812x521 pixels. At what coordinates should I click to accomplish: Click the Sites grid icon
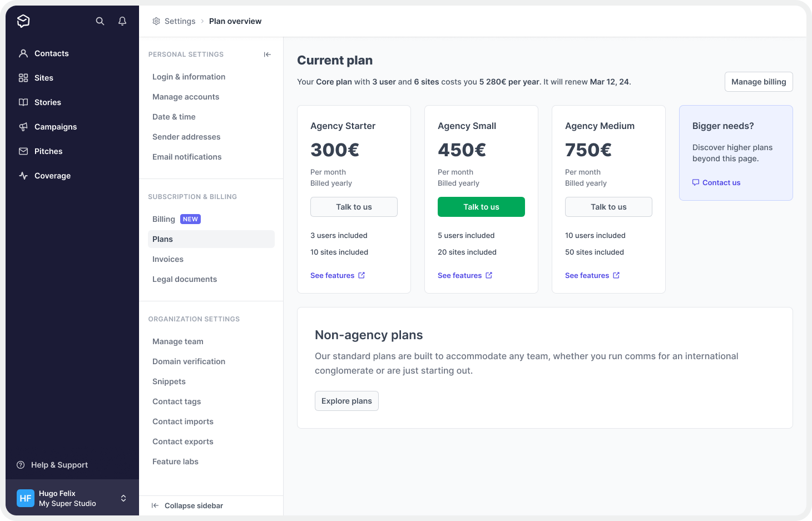click(x=23, y=78)
